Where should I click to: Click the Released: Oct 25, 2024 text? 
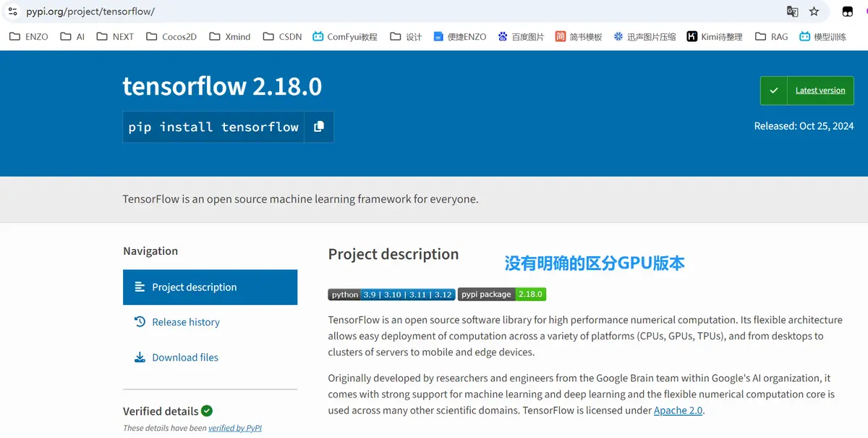(804, 126)
